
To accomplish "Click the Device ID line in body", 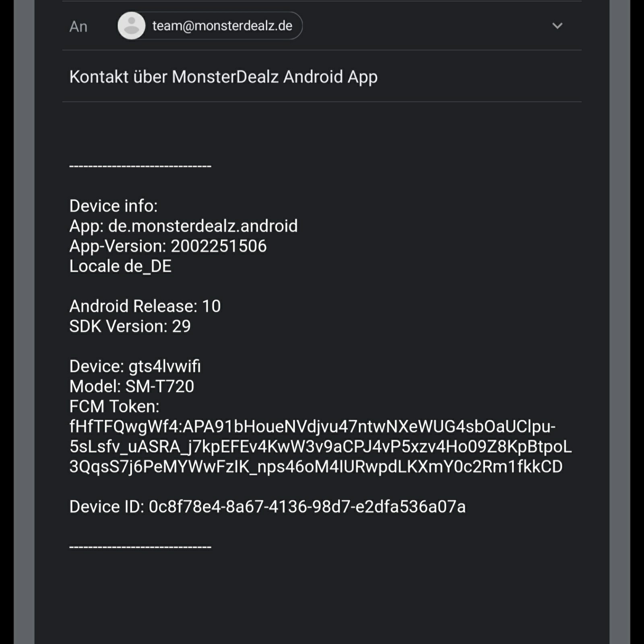I will pos(267,506).
